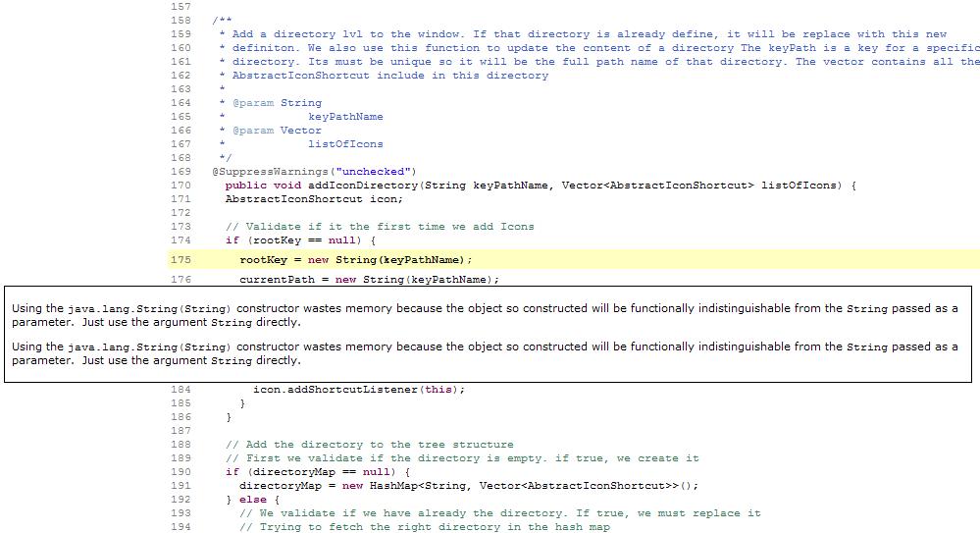This screenshot has width=980, height=533.
Task: Click the '@param Vector' Javadoc tag
Action: [277, 131]
